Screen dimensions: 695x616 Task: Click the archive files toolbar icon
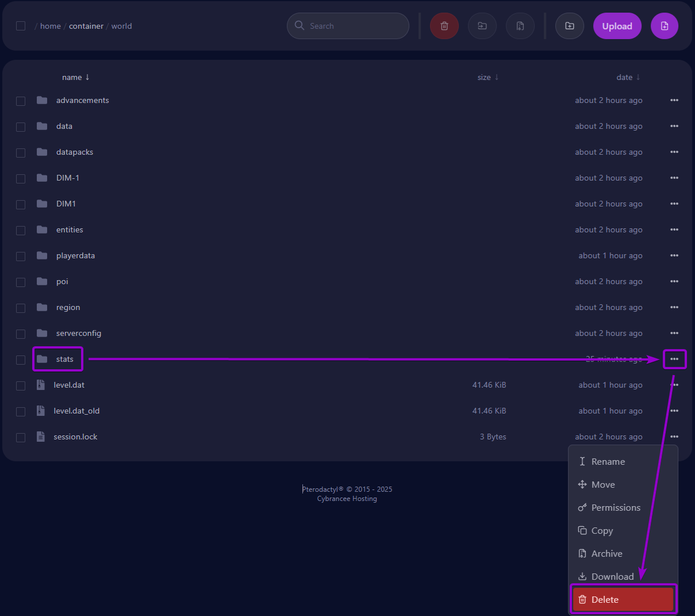pos(520,26)
